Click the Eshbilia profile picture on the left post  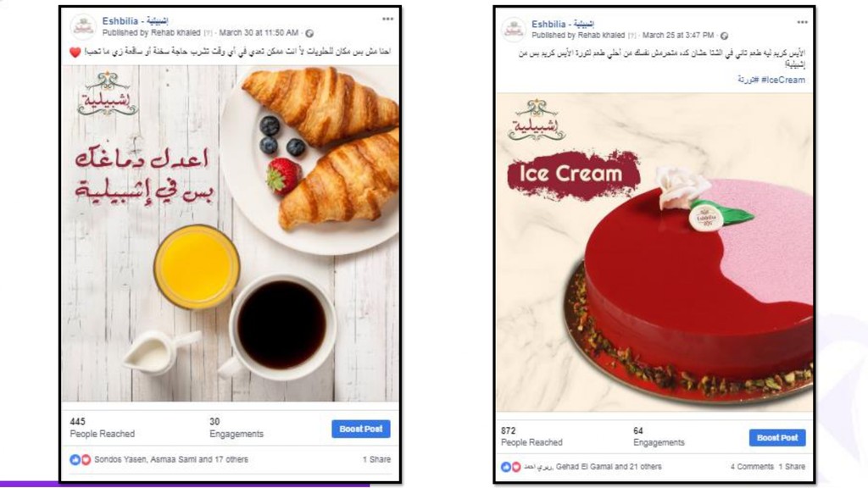[x=83, y=26]
